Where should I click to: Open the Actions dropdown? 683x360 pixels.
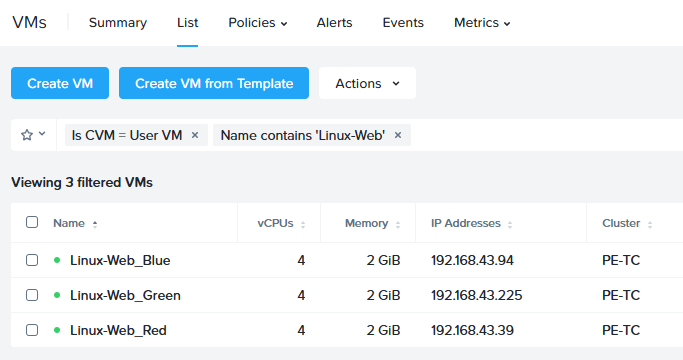367,83
